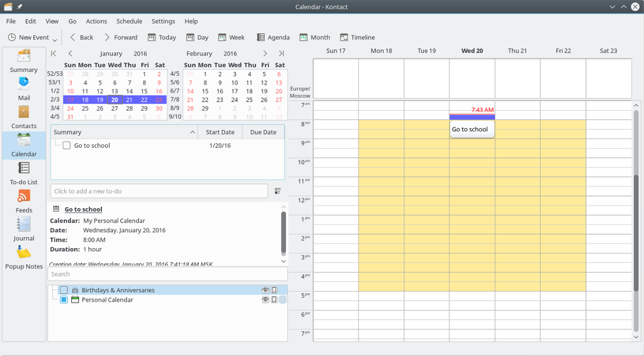Select the Birthdays & Anniversaries calendar row
Viewport: 644px width, 356px height.
(x=167, y=290)
